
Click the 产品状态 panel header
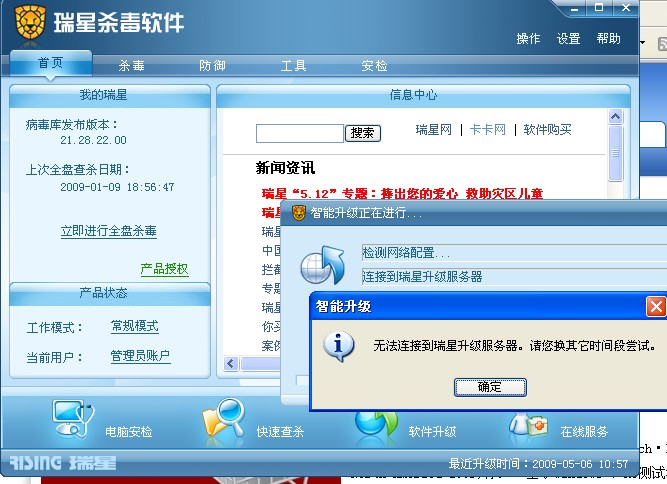110,293
